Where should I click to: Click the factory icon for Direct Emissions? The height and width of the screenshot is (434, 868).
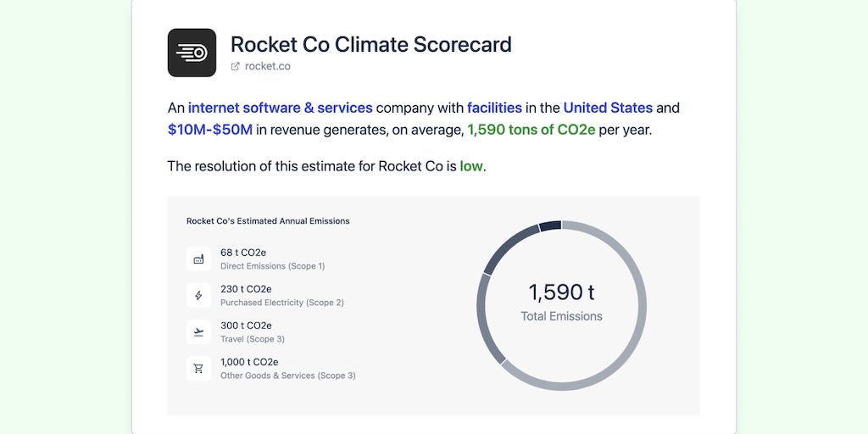click(x=198, y=259)
